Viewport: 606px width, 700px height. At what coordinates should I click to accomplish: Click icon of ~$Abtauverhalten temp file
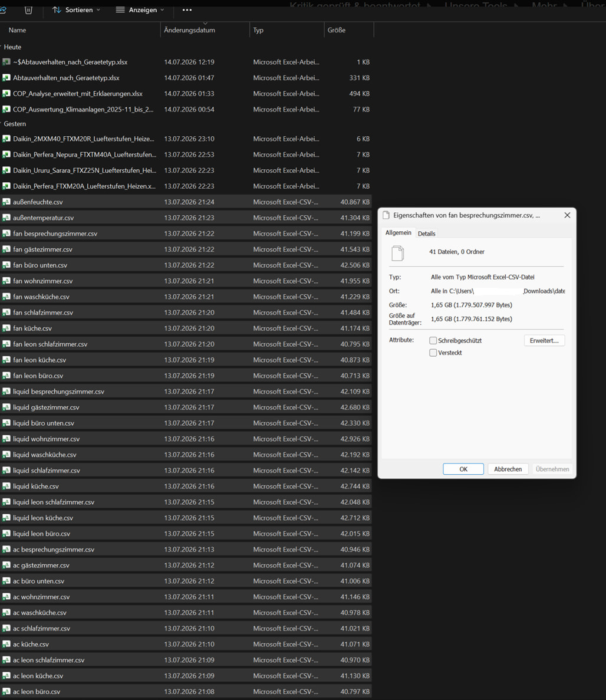(6, 62)
